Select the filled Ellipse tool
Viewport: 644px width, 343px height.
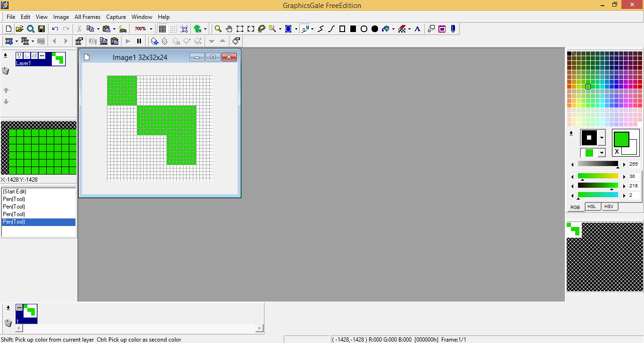click(x=375, y=29)
